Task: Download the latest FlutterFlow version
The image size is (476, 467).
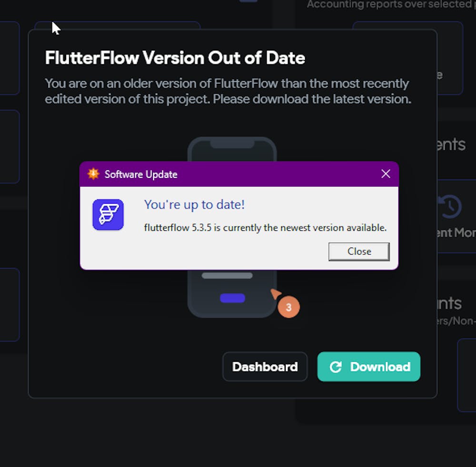Action: [x=369, y=367]
